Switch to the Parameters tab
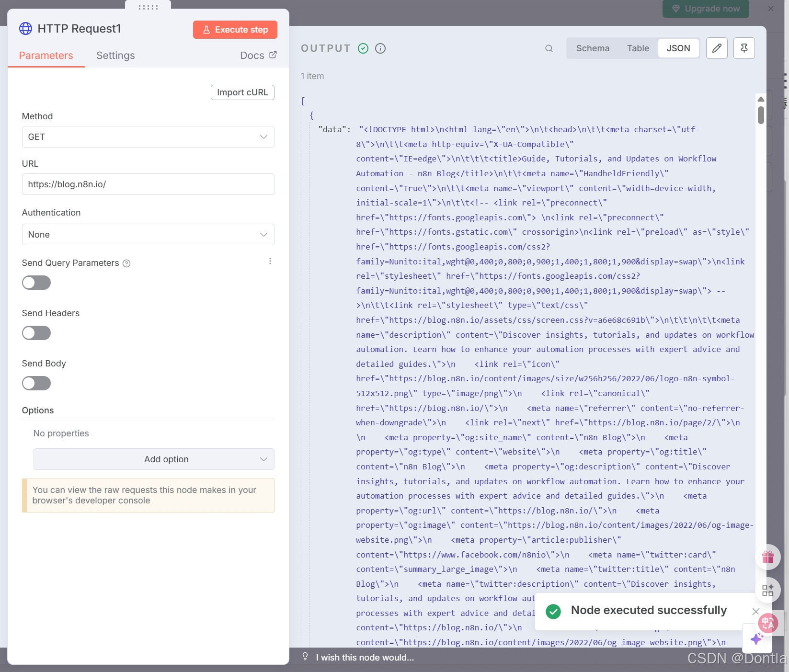789x672 pixels. click(x=46, y=56)
